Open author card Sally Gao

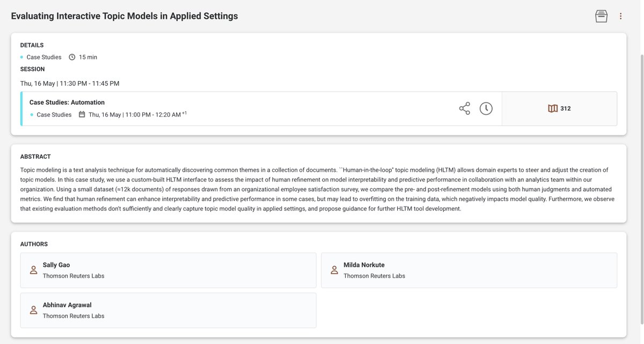click(169, 270)
